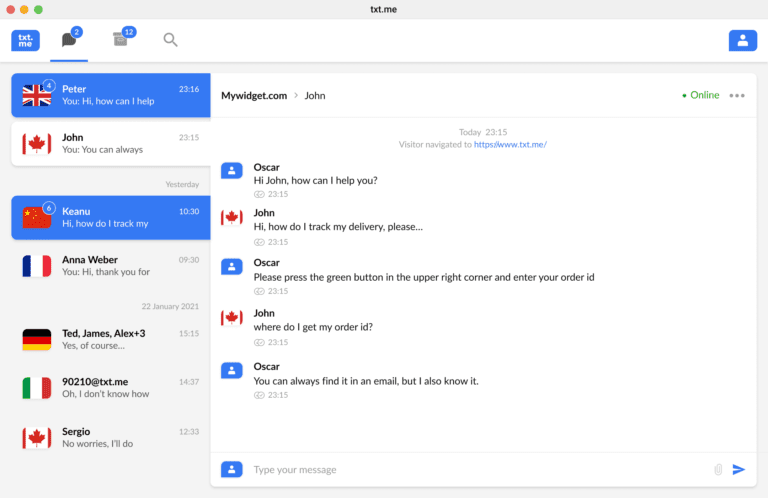Image resolution: width=768 pixels, height=498 pixels.
Task: Open 90210@txt.me conversation
Action: [111, 388]
